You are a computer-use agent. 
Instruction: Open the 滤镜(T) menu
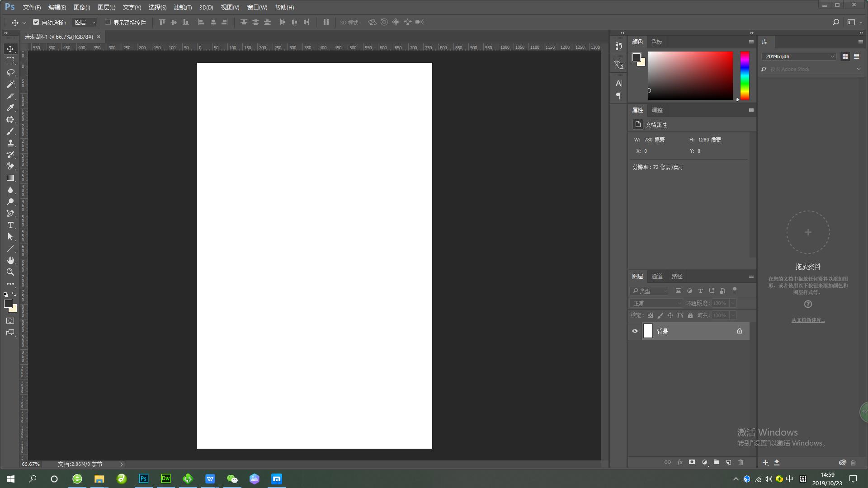tap(183, 7)
